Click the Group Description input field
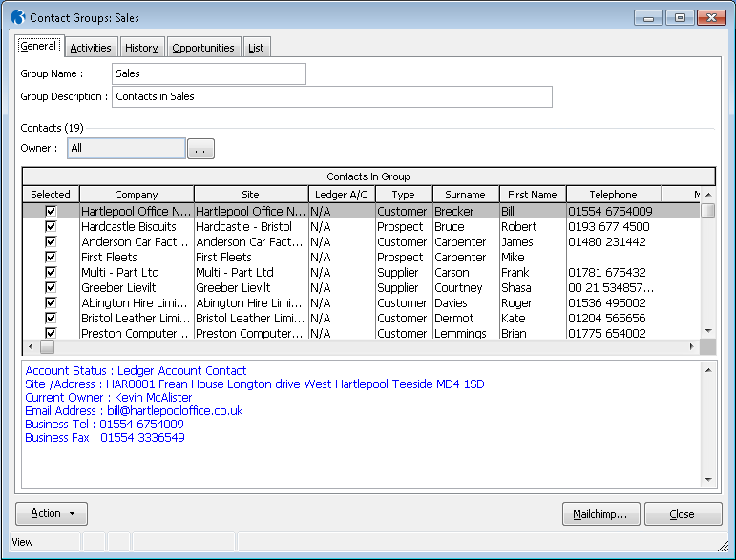Viewport: 736px width, 560px height. [332, 97]
